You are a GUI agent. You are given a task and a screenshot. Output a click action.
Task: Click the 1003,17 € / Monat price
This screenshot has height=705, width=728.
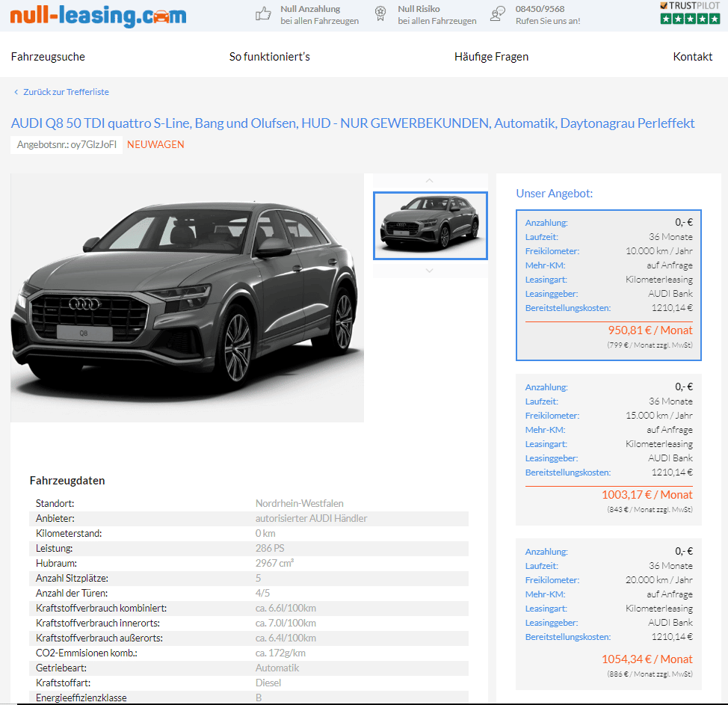click(647, 495)
